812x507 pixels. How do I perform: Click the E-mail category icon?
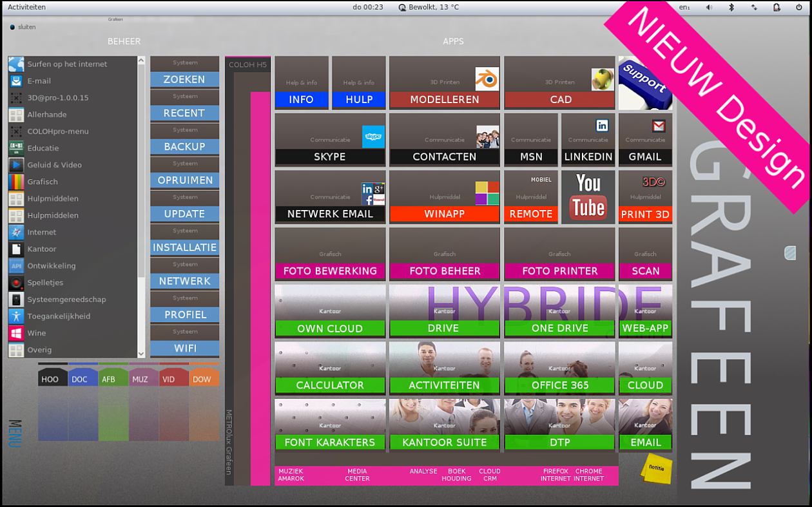tap(16, 81)
